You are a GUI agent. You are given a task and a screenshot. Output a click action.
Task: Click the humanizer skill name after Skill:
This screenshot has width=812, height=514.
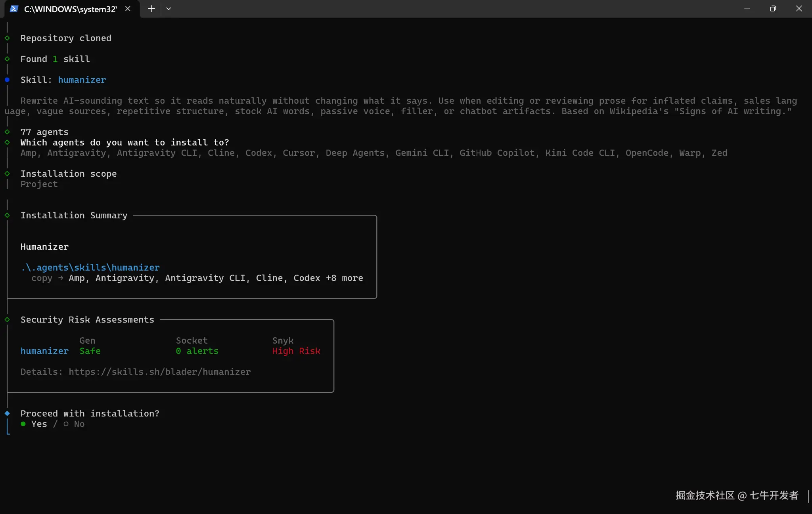(x=82, y=80)
